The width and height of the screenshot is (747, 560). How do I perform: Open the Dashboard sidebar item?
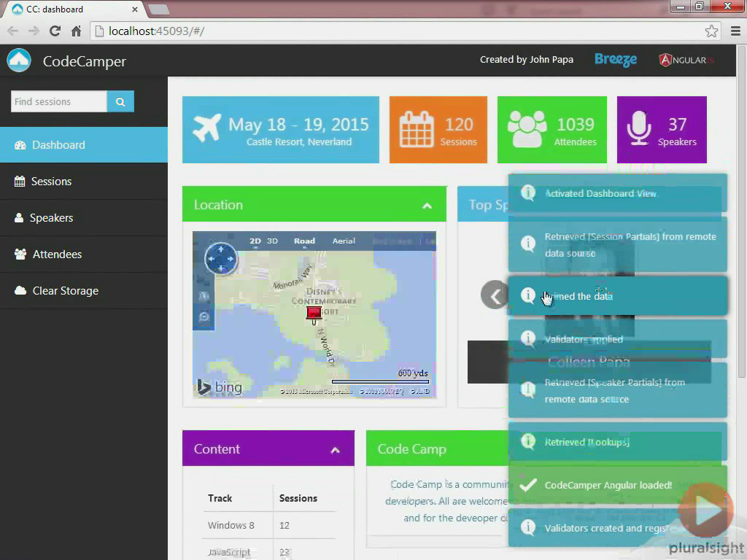(x=84, y=145)
